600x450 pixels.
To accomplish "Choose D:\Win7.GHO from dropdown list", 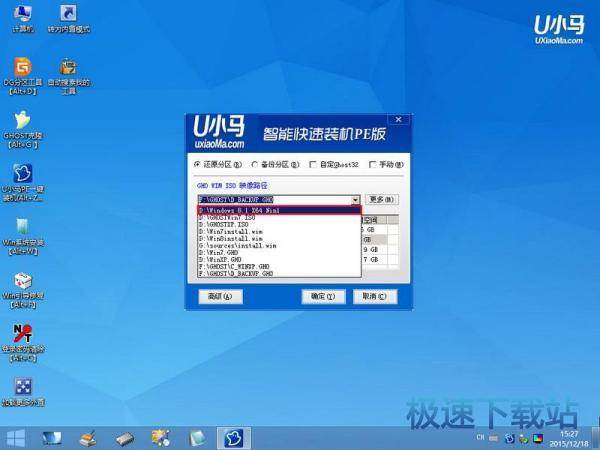I will click(279, 253).
